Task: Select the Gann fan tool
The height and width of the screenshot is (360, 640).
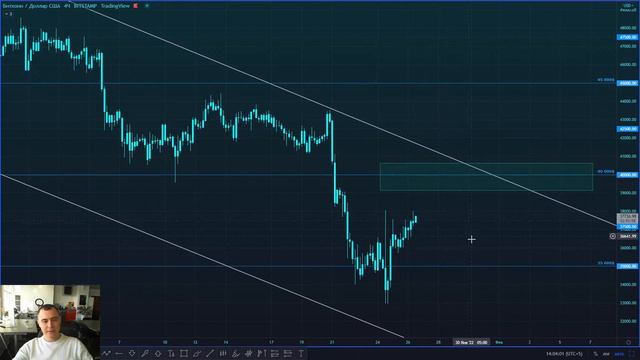Action: point(249,353)
